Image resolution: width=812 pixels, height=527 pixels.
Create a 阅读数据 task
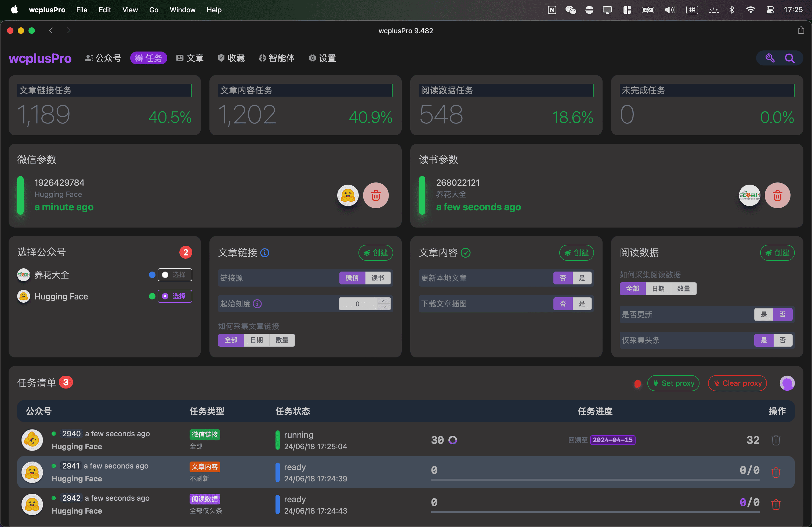click(x=778, y=253)
